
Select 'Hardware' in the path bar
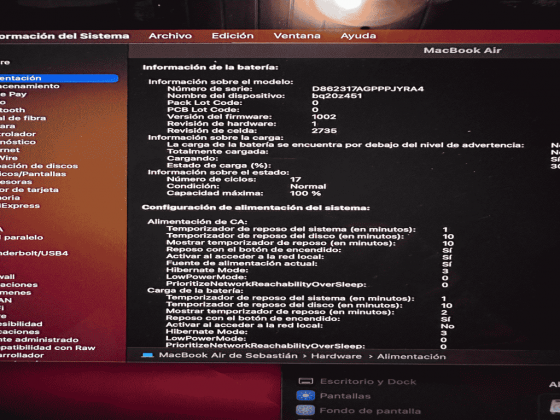[336, 356]
